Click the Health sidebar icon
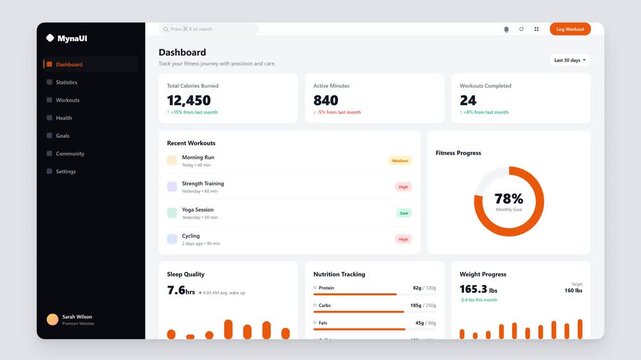 49,118
